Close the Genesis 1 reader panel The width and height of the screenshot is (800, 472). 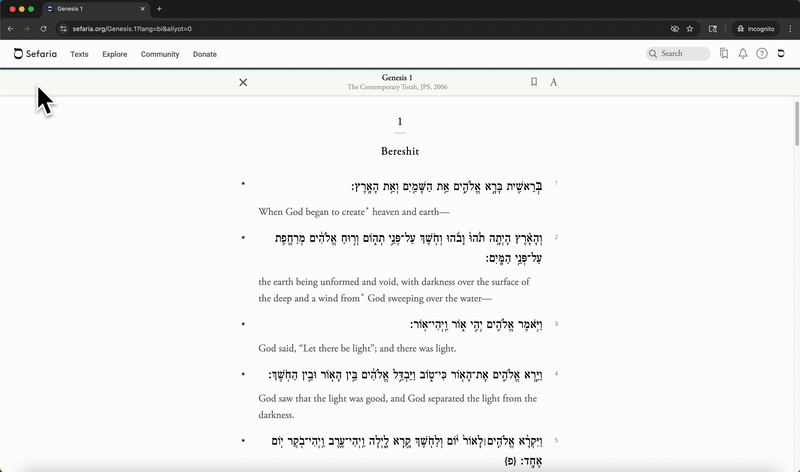click(x=243, y=82)
